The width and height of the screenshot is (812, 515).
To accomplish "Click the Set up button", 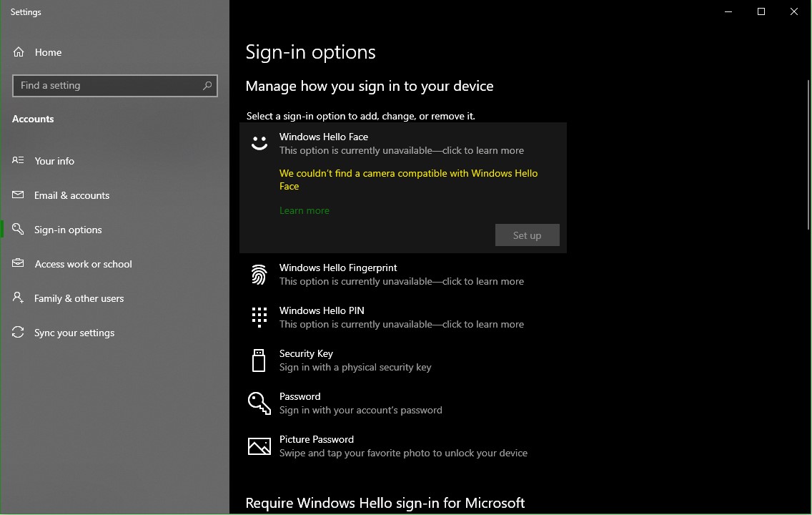I will tap(528, 235).
